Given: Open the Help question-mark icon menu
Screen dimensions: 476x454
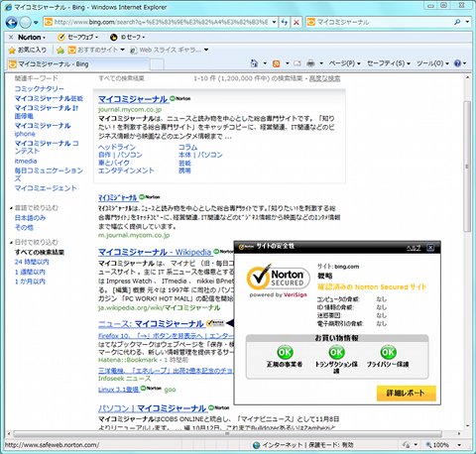Looking at the screenshot, I should point(460,63).
